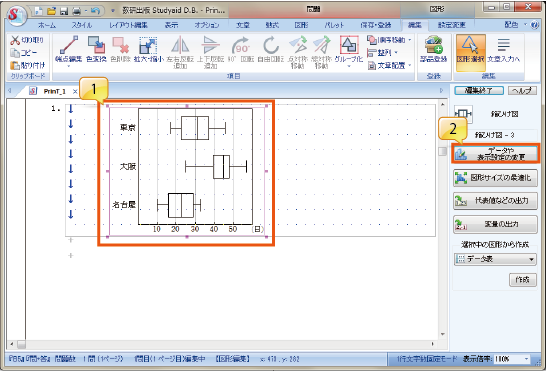Open the オプション ribbon tab
The height and width of the screenshot is (371, 547).
click(207, 25)
